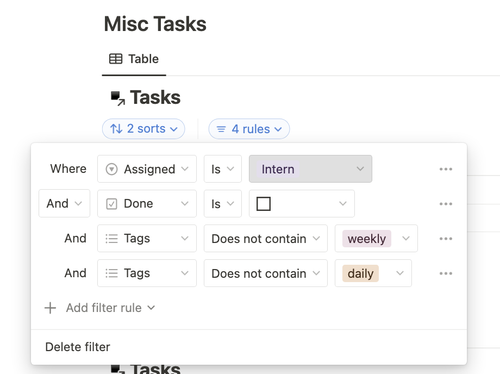Image resolution: width=500 pixels, height=374 pixels.
Task: Change the Is condition for Assigned
Action: [223, 169]
